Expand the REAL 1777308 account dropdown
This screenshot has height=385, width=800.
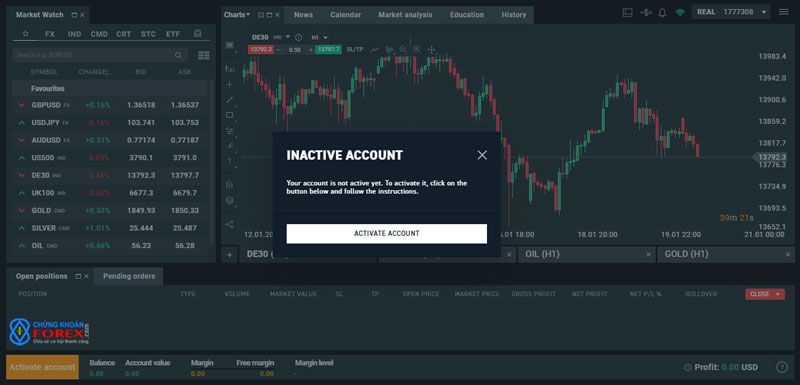(x=731, y=12)
